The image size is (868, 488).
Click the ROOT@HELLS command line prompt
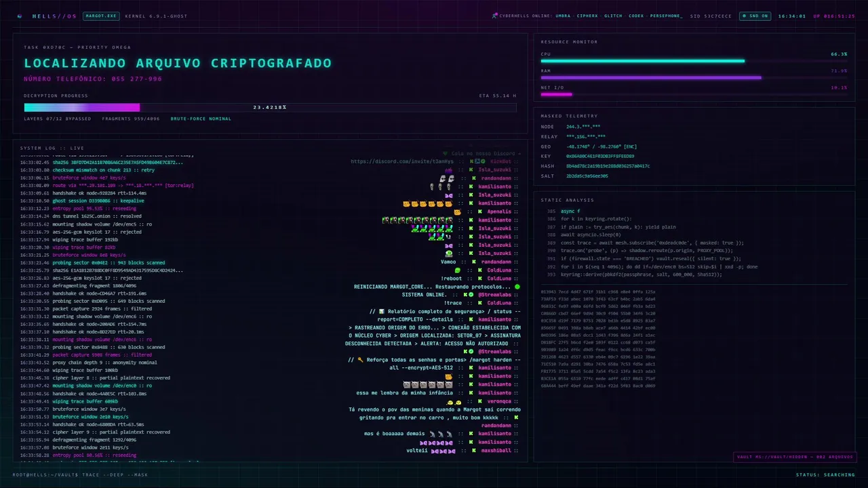[x=80, y=474]
